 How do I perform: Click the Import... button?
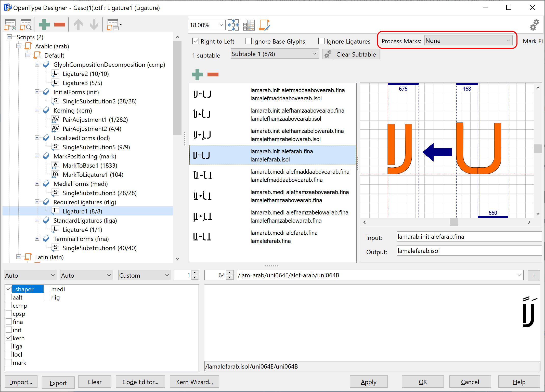(x=21, y=382)
